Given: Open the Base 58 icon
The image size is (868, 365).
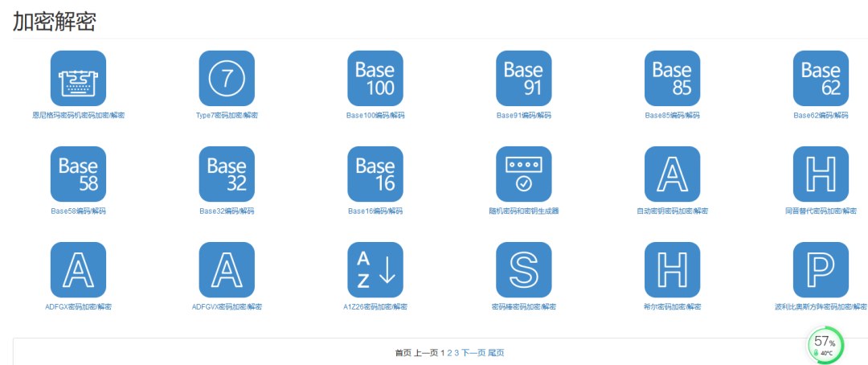Looking at the screenshot, I should (x=78, y=174).
